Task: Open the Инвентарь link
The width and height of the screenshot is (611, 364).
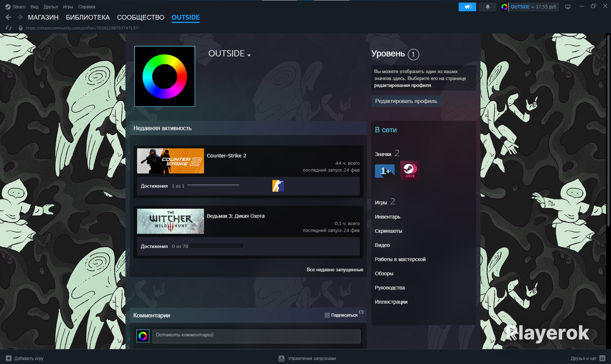Action: (x=387, y=217)
